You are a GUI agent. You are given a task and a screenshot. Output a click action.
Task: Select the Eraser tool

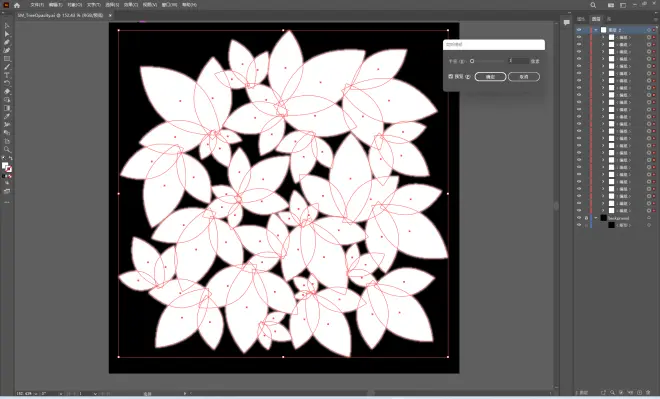click(7, 92)
